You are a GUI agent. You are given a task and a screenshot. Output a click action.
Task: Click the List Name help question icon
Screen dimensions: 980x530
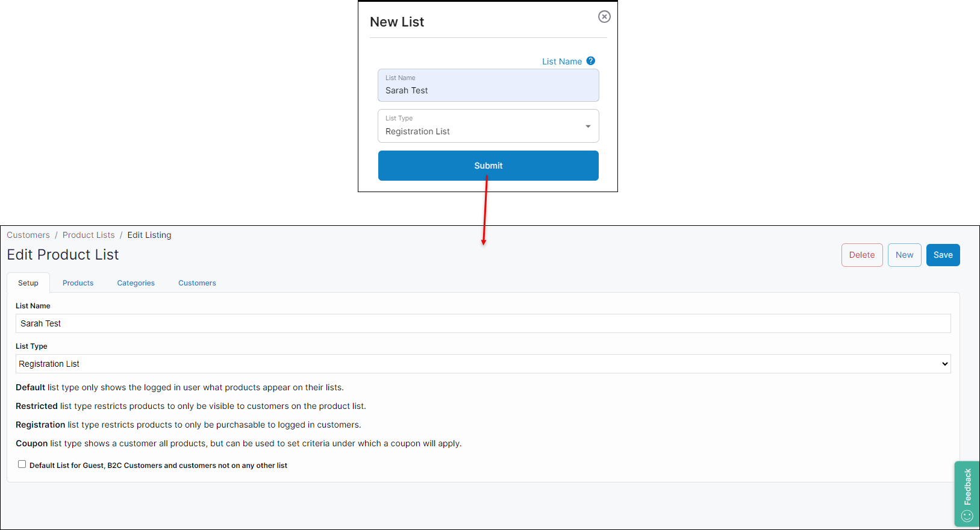[x=591, y=61]
